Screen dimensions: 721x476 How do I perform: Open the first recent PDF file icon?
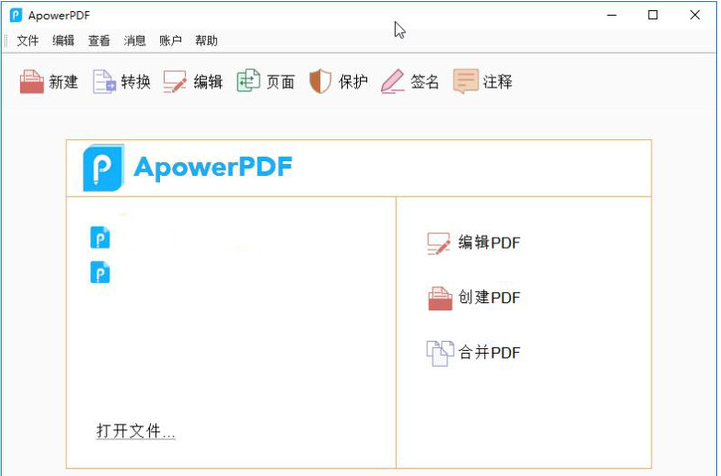(100, 237)
